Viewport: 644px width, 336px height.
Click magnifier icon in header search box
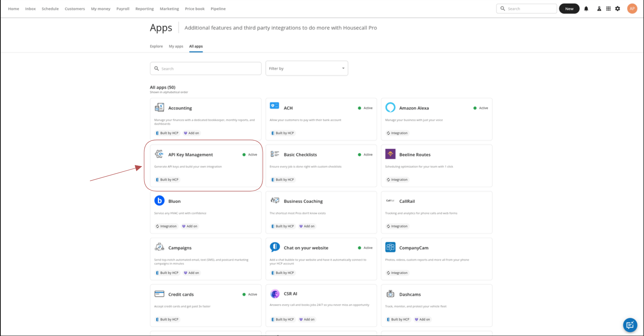pyautogui.click(x=503, y=9)
